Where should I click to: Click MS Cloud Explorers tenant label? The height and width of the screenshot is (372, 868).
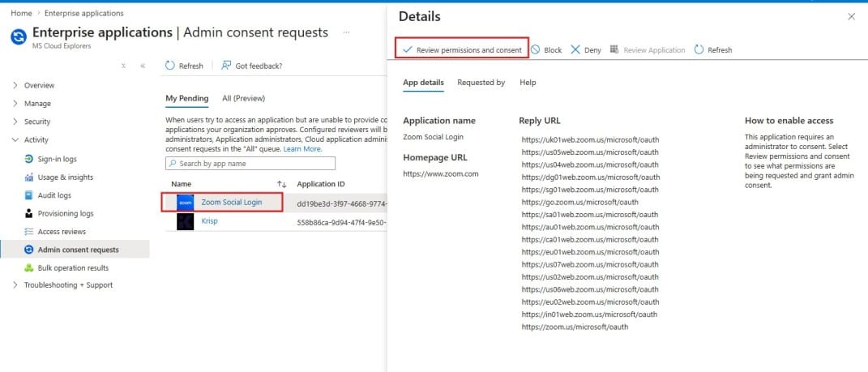point(62,46)
